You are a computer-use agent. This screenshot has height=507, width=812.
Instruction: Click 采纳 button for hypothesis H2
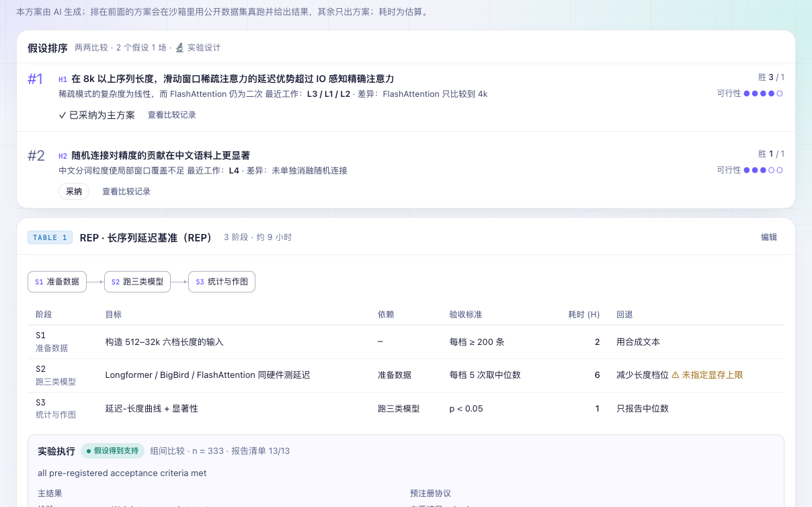(x=74, y=192)
